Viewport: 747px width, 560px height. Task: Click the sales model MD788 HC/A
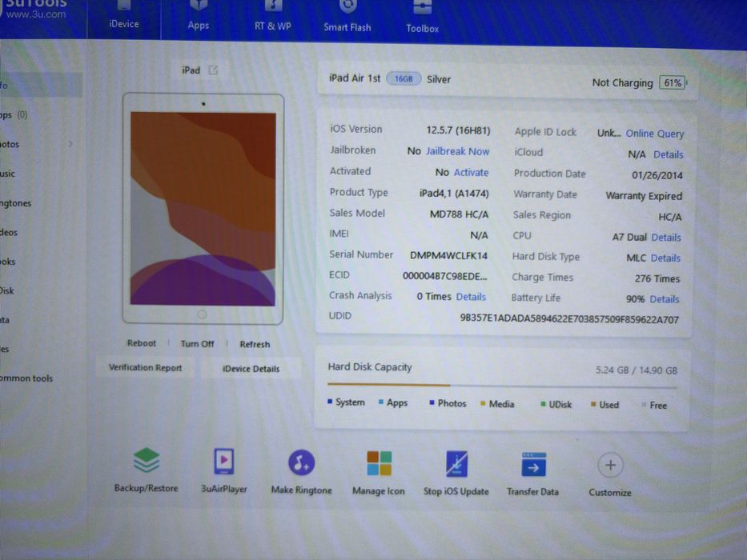460,214
